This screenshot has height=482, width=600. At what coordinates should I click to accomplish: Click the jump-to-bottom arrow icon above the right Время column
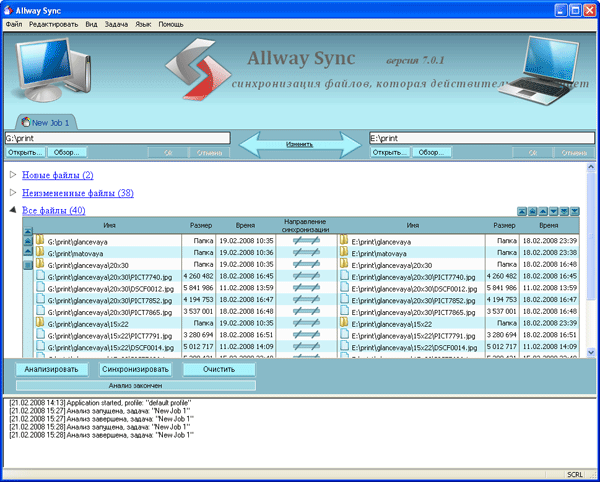tap(575, 212)
